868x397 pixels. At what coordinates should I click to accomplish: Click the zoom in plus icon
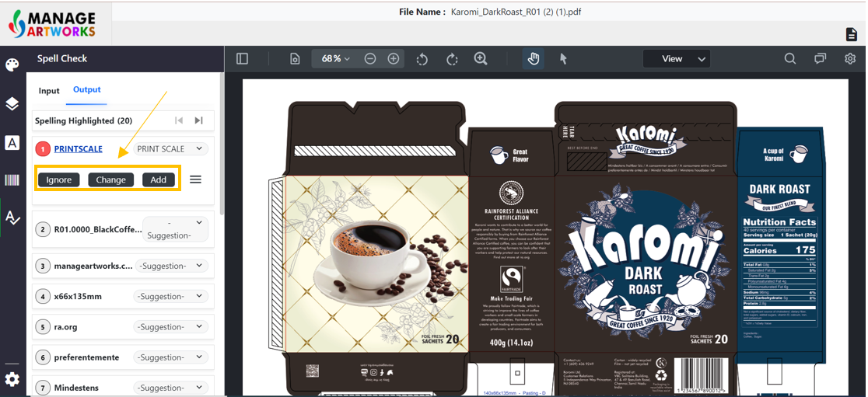click(393, 58)
